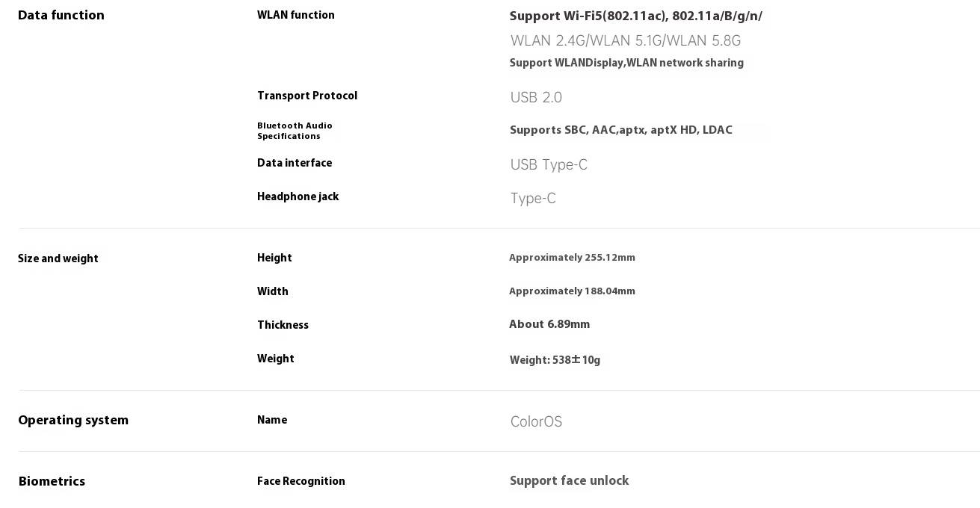The width and height of the screenshot is (980, 508).
Task: Click the ColorOS value
Action: (536, 421)
